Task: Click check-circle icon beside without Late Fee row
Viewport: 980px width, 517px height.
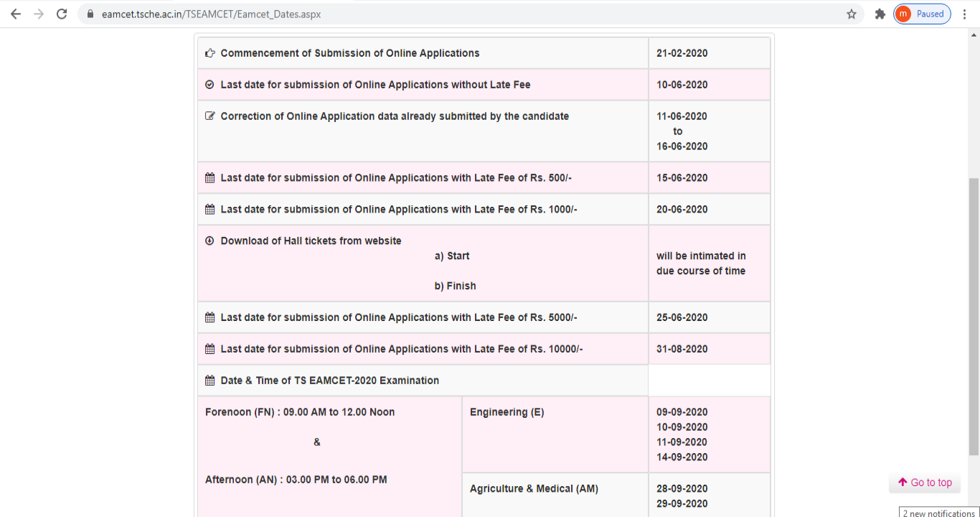Action: tap(210, 85)
